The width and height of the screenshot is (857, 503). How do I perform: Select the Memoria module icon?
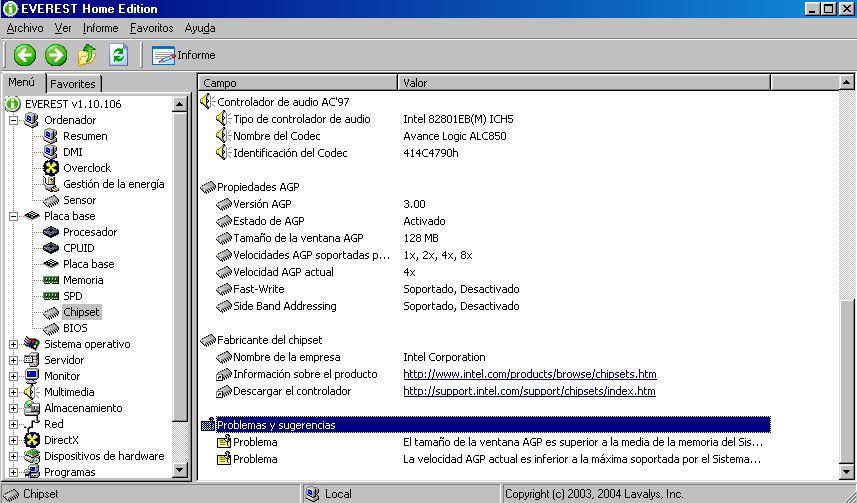click(50, 280)
